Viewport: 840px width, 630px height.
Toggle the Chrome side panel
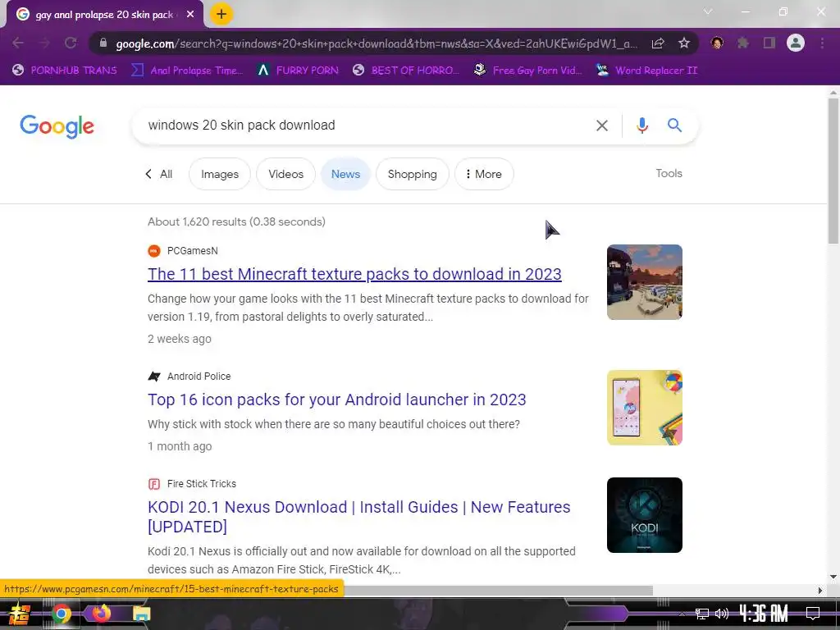tap(769, 43)
